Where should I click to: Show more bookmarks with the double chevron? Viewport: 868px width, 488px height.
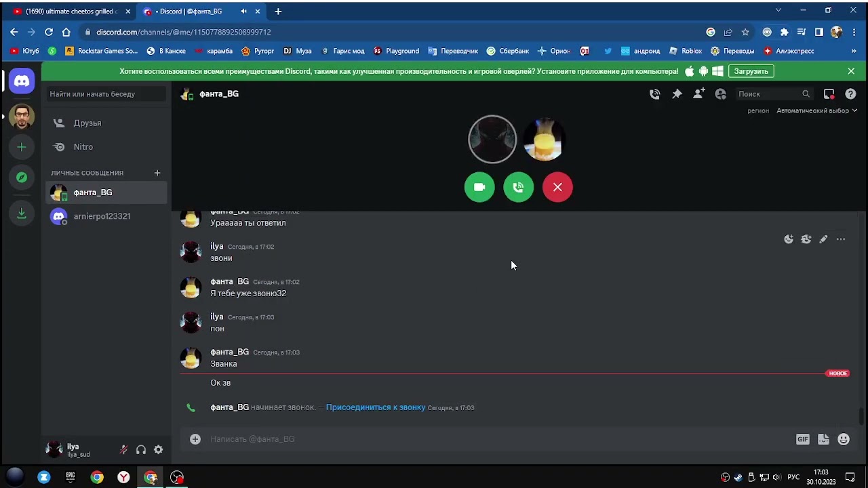click(854, 51)
